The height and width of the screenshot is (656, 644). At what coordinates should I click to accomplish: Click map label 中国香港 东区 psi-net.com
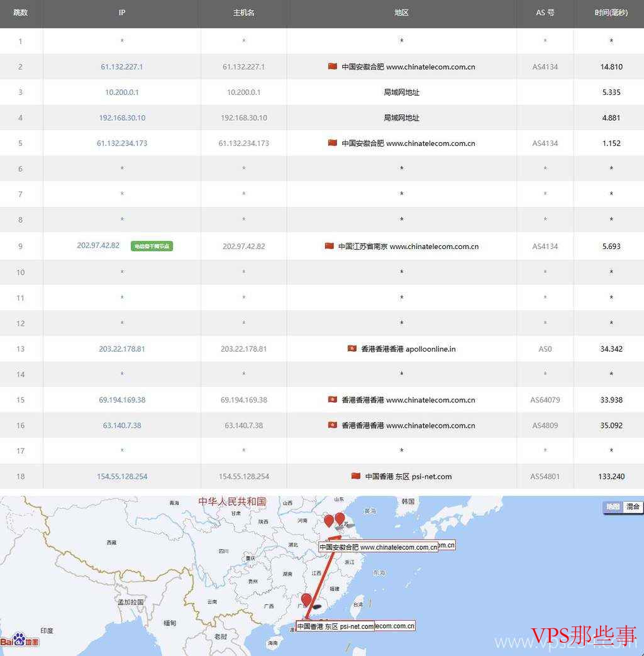(335, 626)
